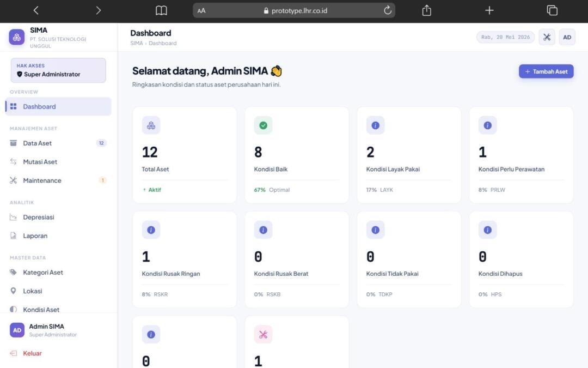
Task: Click the info icon on Kondisi Rusak Ringan
Action: pyautogui.click(x=151, y=230)
